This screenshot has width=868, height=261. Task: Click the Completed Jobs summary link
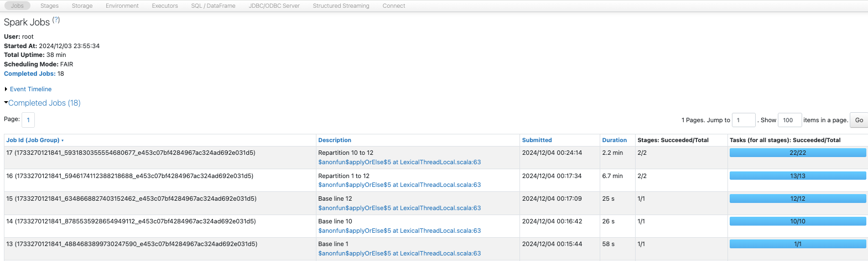click(x=29, y=74)
